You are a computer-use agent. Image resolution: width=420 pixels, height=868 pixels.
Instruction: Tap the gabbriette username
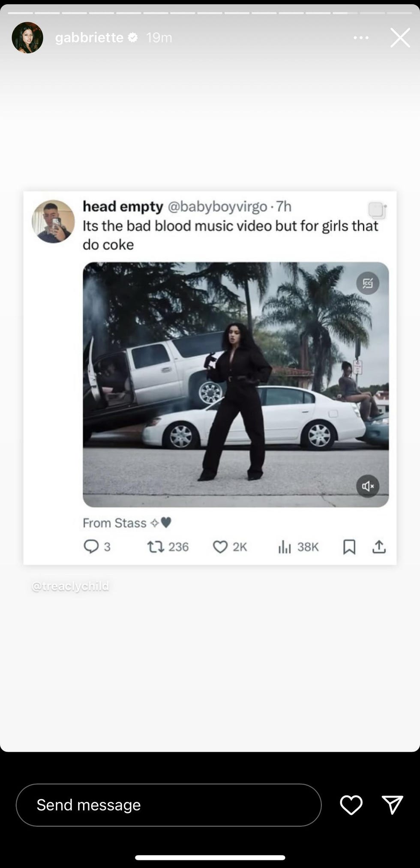click(x=89, y=38)
